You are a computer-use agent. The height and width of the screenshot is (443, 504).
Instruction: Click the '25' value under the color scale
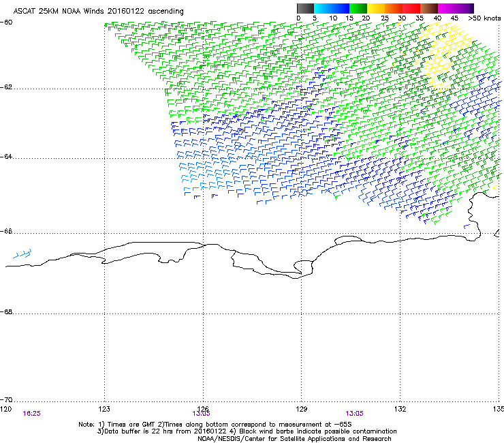pyautogui.click(x=384, y=18)
